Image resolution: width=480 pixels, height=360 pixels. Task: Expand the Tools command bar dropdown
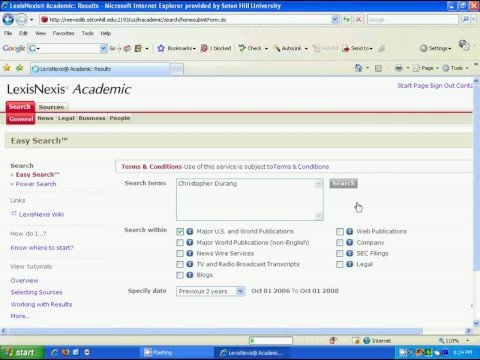[x=467, y=68]
